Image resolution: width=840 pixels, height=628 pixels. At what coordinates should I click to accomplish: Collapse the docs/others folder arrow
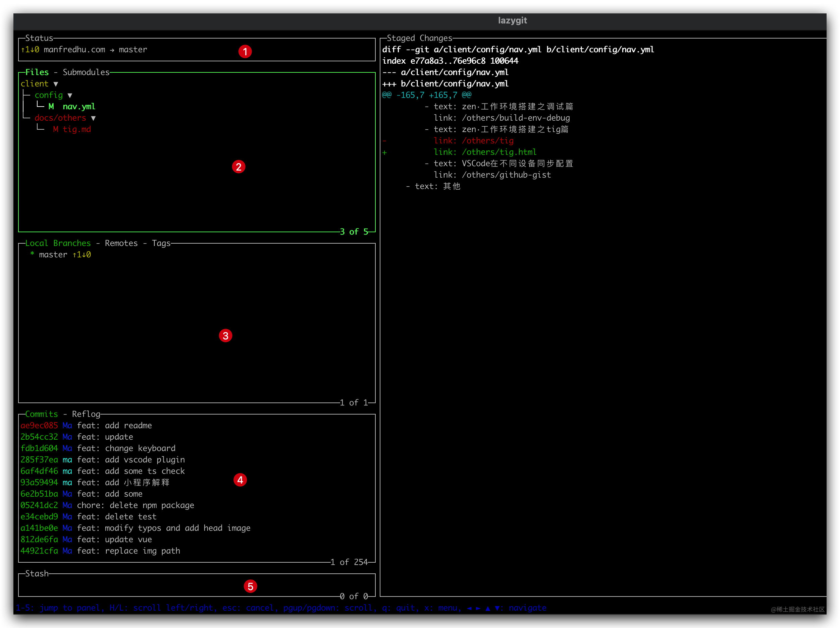tap(93, 118)
